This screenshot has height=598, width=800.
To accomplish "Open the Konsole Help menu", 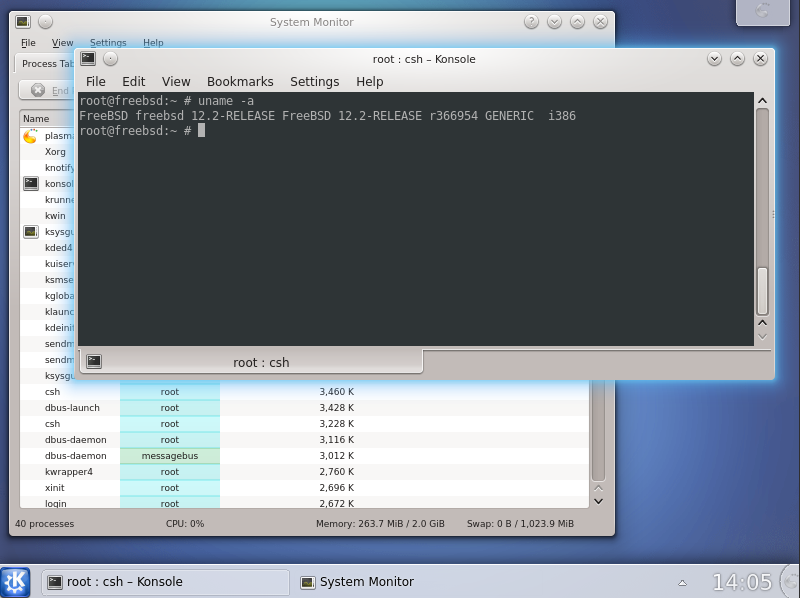I will [370, 82].
